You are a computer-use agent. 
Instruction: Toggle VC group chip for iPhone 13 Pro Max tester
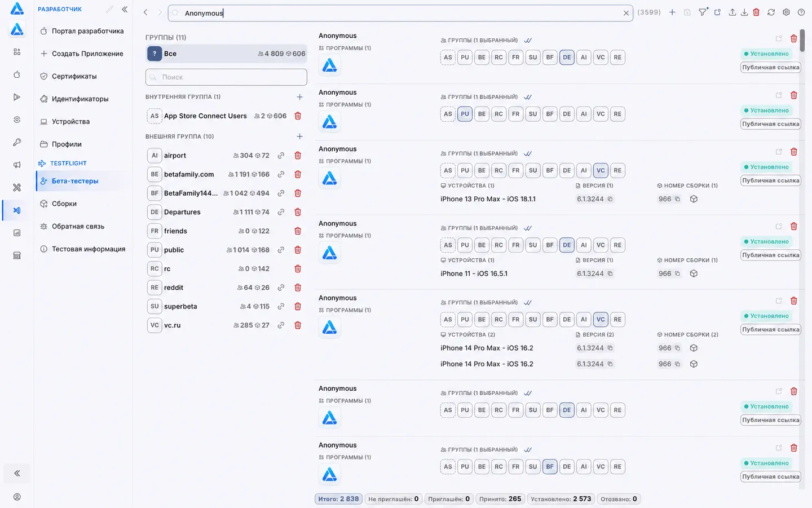pyautogui.click(x=601, y=170)
